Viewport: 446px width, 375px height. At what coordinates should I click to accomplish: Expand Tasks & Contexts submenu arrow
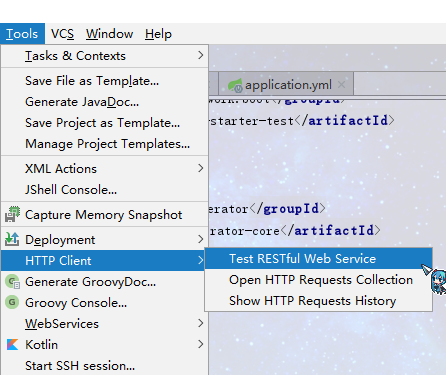point(200,55)
